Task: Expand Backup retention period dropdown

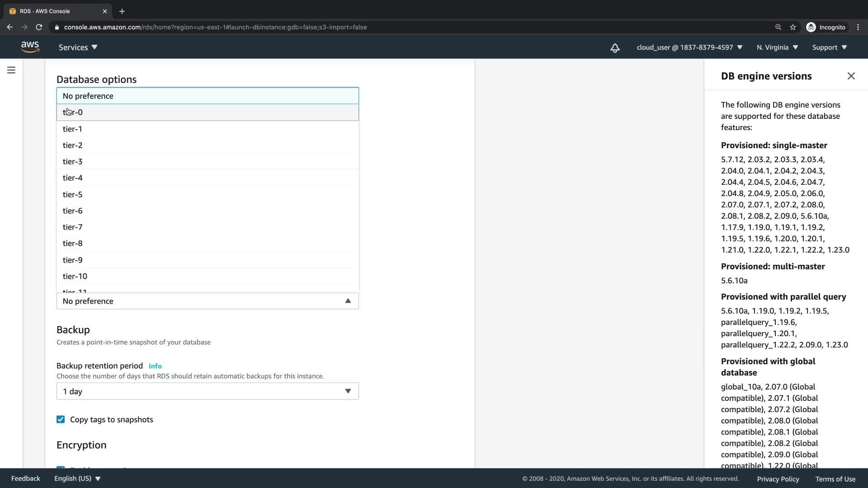Action: [208, 391]
